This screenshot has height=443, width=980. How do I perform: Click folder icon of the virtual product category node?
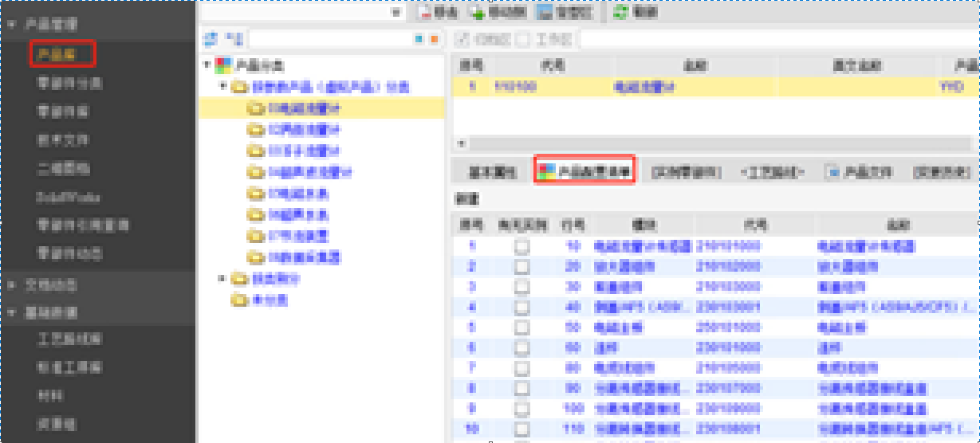click(x=239, y=87)
